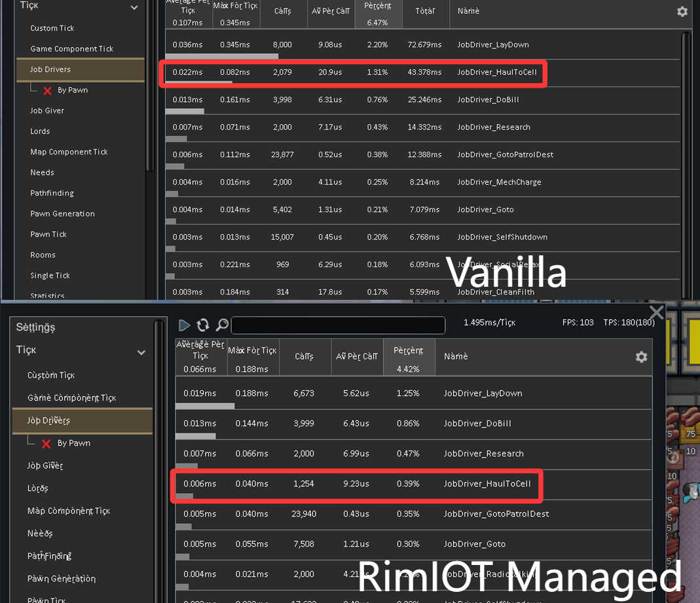700x603 pixels.
Task: Select JobDriver_DoBill row in RimIOT Managed table
Action: click(x=413, y=424)
